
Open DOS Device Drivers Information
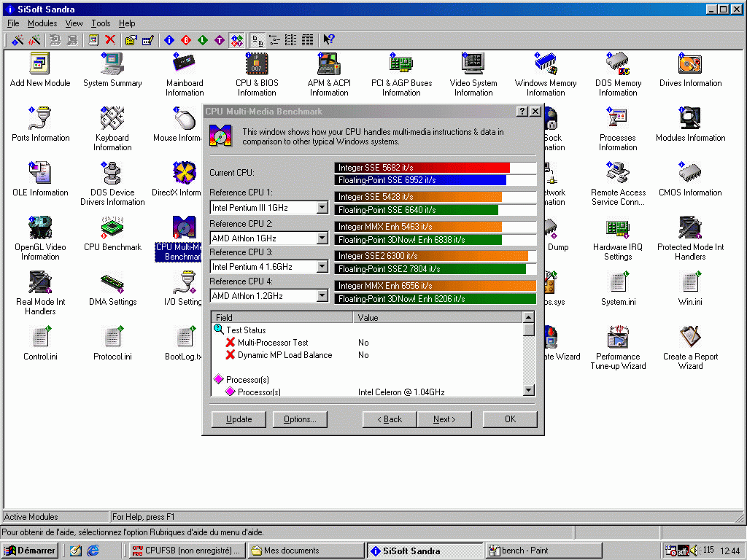click(x=112, y=184)
